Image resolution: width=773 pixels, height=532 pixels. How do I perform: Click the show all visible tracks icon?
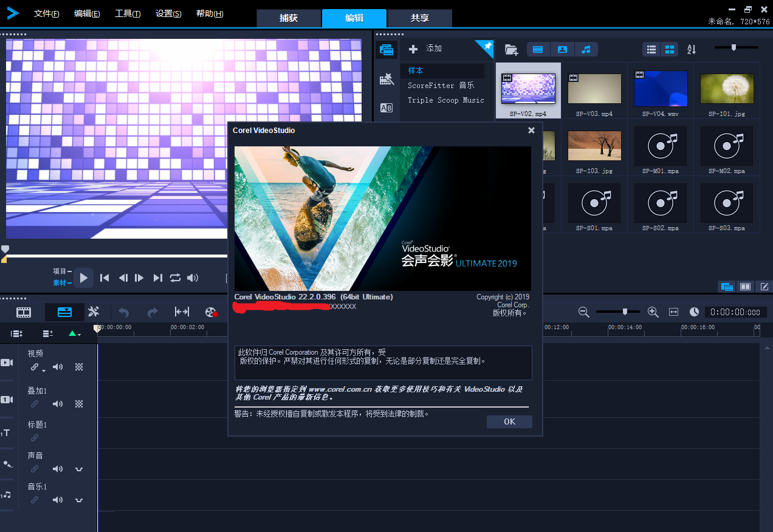coord(17,333)
